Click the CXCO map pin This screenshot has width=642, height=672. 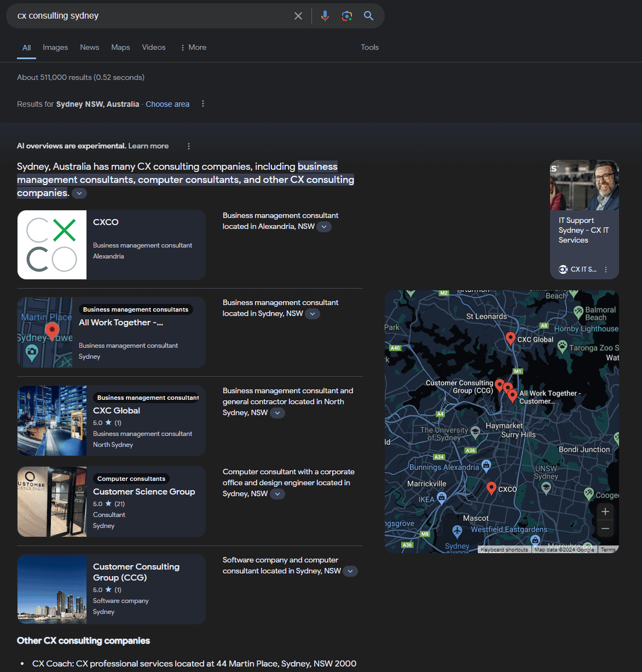coord(491,487)
